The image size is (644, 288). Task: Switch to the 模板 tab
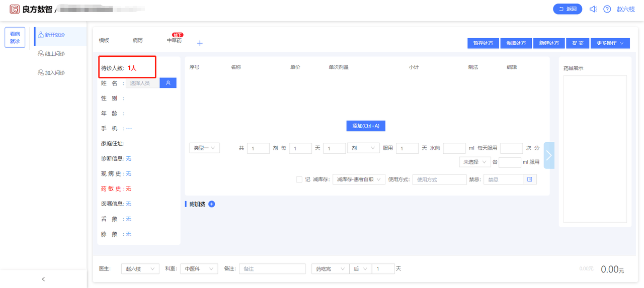104,41
